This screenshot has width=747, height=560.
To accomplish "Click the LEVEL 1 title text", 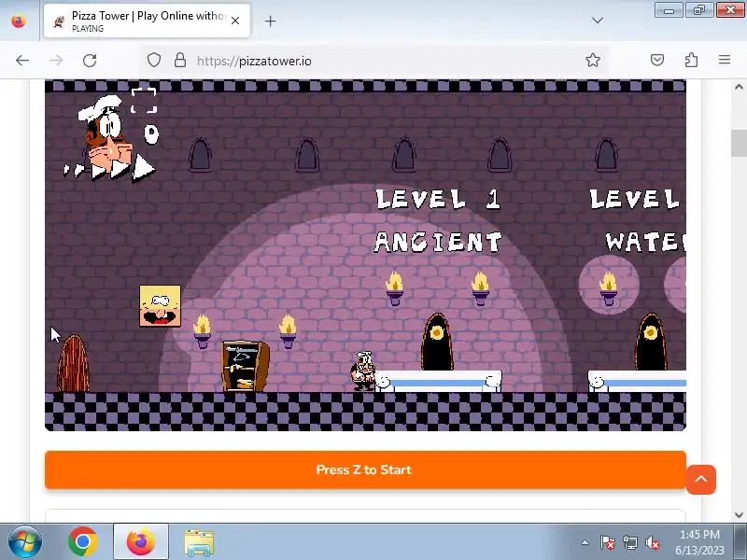I will [438, 199].
